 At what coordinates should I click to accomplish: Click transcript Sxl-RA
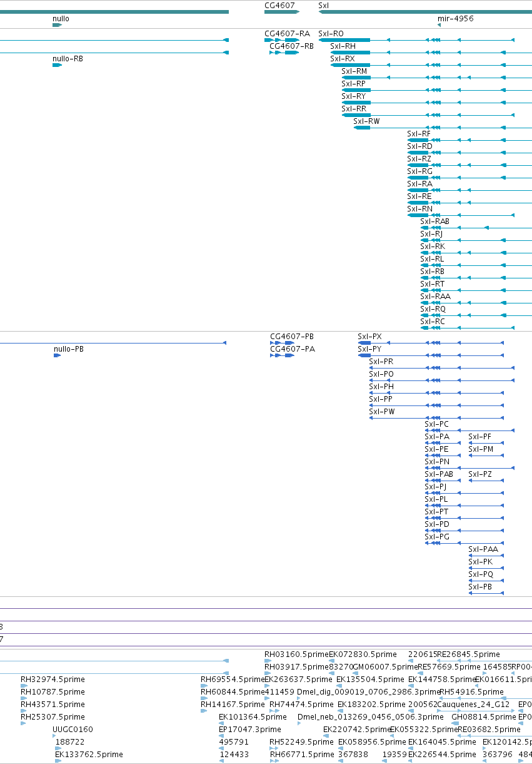419,184
